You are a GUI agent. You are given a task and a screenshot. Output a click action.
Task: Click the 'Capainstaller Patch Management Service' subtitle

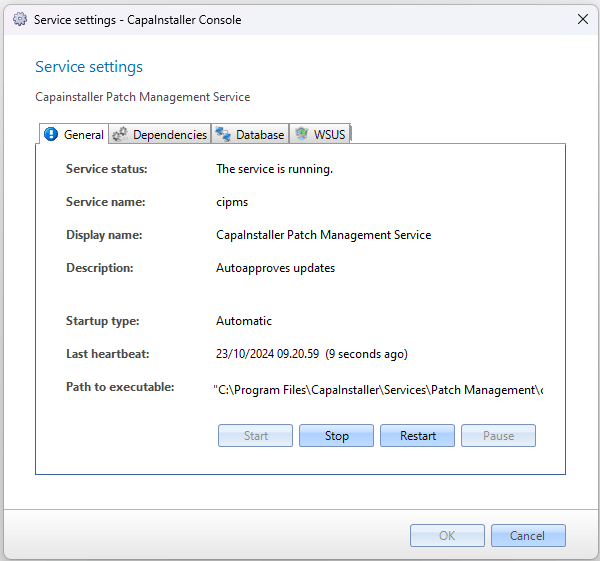coord(142,97)
